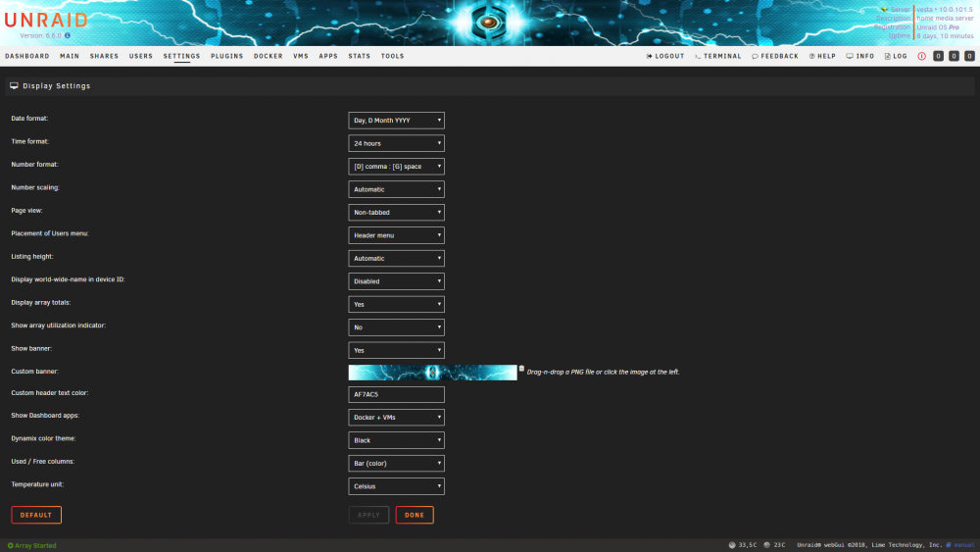This screenshot has height=552, width=980.
Task: Click the Unraid OS Pro registration text
Action: (938, 27)
